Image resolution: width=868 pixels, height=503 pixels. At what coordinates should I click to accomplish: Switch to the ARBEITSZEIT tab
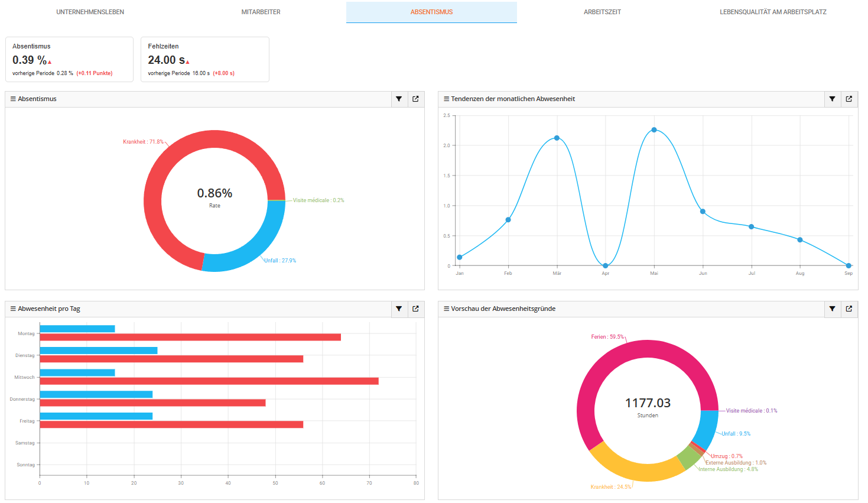pos(601,11)
